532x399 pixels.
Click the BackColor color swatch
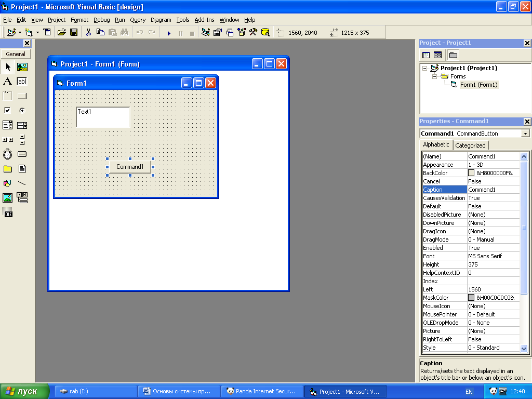(471, 173)
